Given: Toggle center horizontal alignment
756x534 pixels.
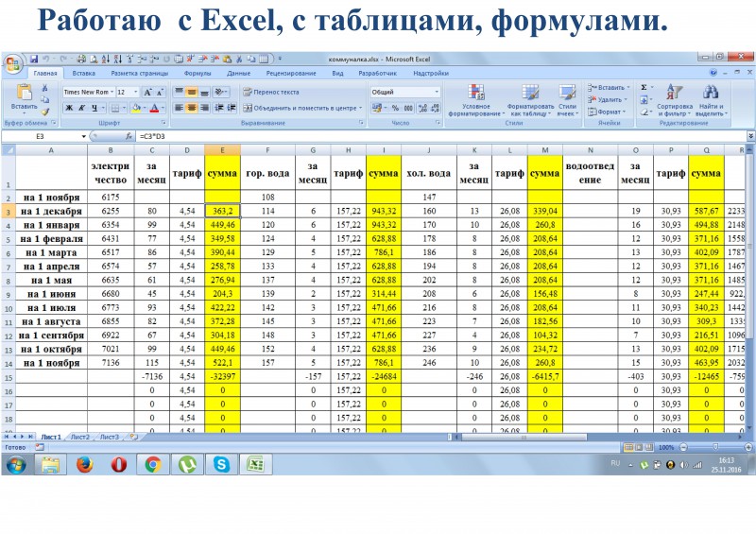Looking at the screenshot, I should click(x=192, y=108).
